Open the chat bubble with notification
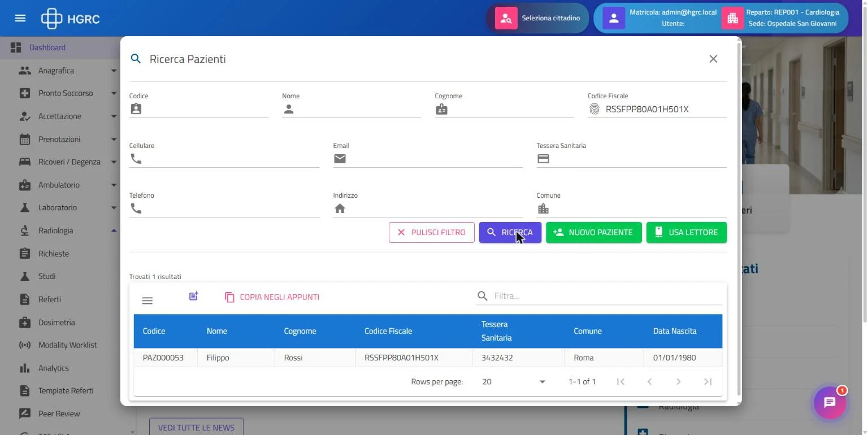868x435 pixels. click(830, 402)
